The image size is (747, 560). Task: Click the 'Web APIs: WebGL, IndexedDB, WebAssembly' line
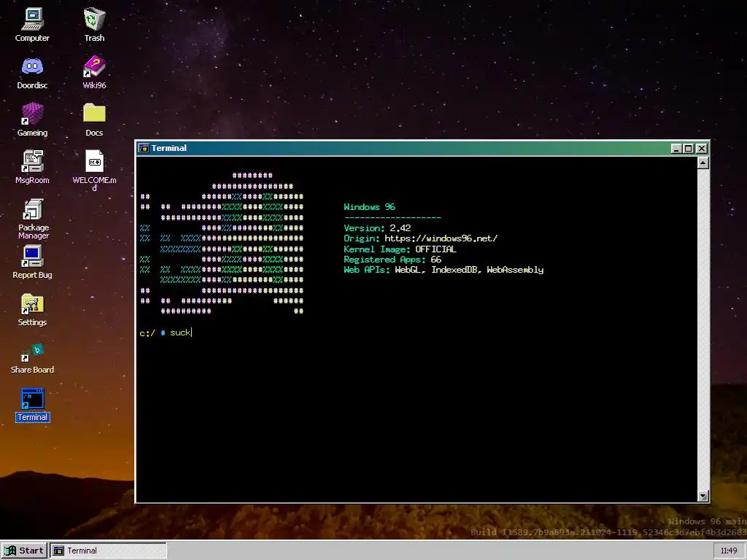coord(444,270)
